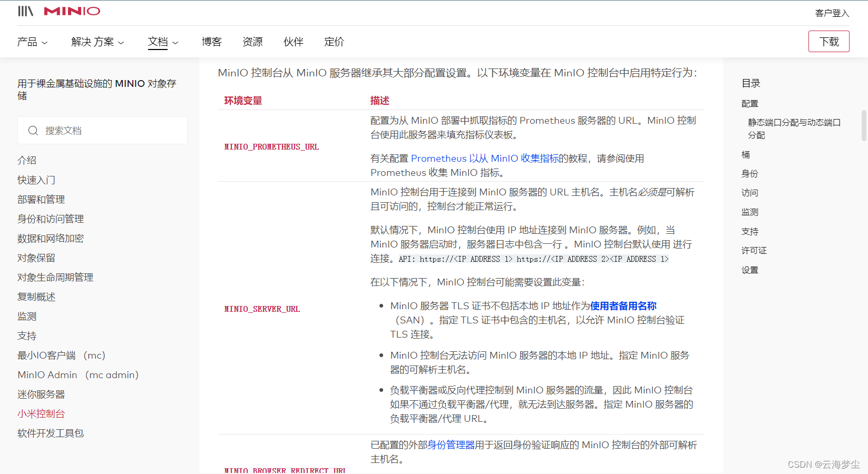Click the 环境变量 column header
868x474 pixels.
[x=243, y=100]
